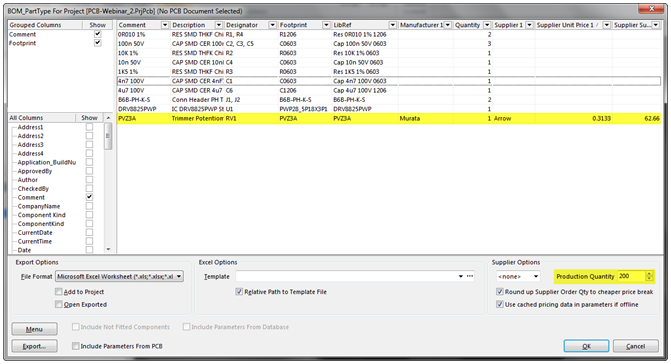This screenshot has width=671, height=364.
Task: Open the Supplier Unit Price 1 filter dropdown
Action: click(606, 25)
